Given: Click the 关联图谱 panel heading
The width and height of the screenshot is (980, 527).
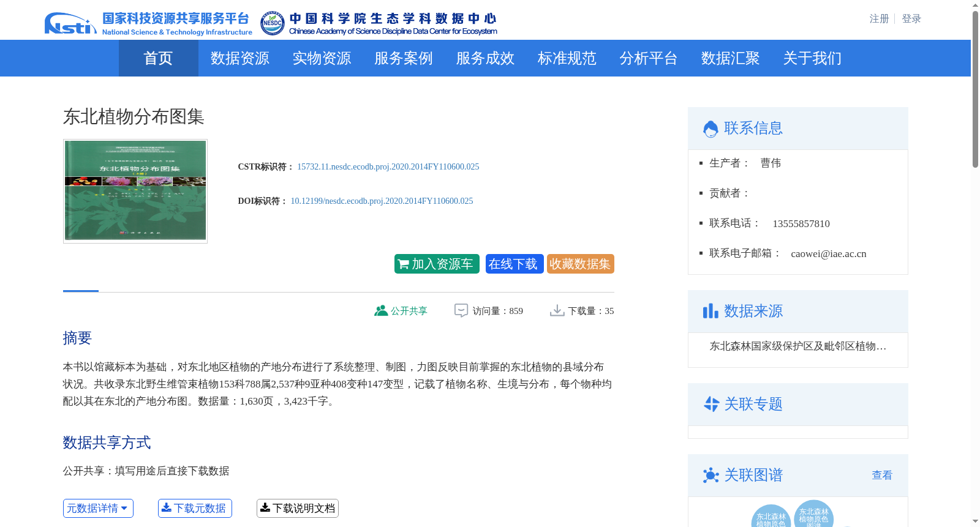Looking at the screenshot, I should click(753, 476).
